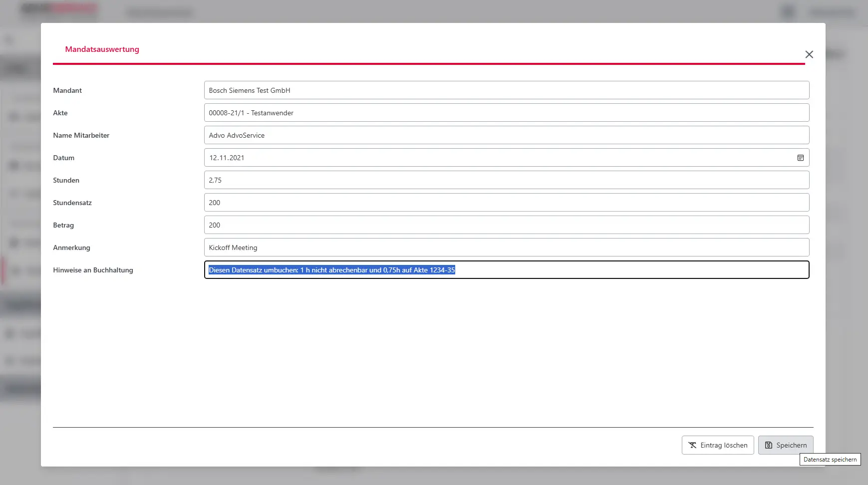Delete entry with Eintrag löschen button
This screenshot has width=868, height=485.
[717, 445]
